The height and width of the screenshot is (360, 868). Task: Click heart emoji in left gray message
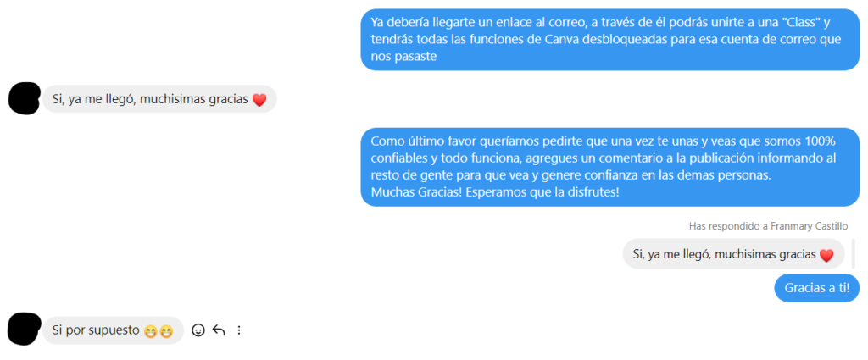pos(259,100)
